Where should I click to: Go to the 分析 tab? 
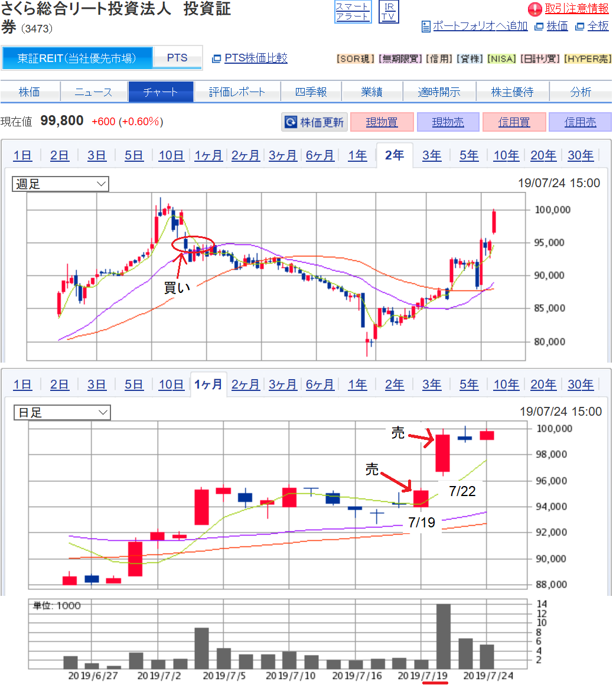(x=581, y=92)
